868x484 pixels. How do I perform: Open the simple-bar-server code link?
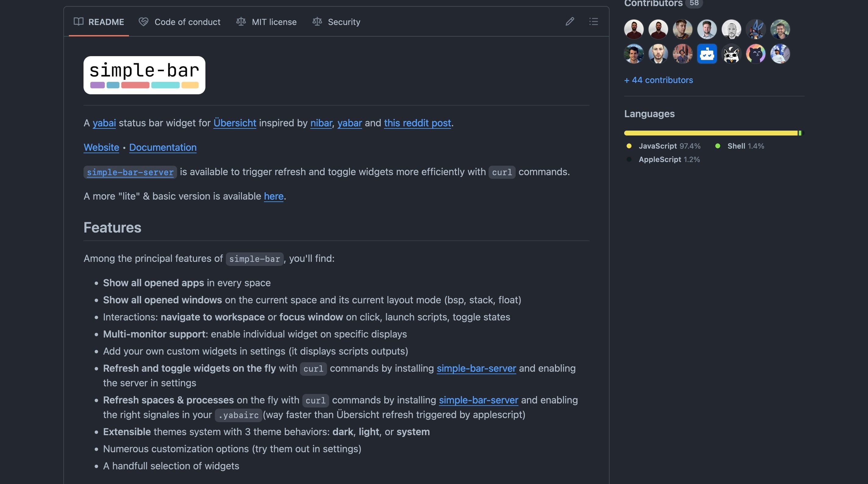130,172
